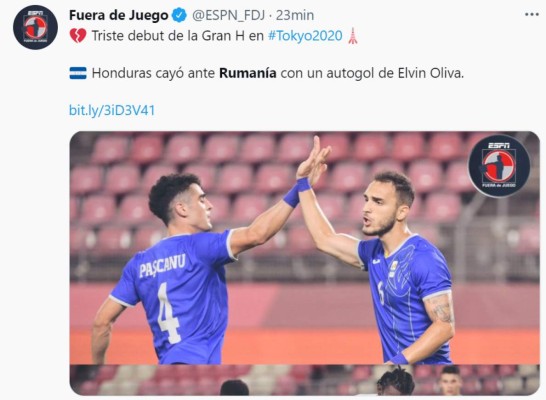The height and width of the screenshot is (400, 546).
Task: Open the #Tokyo2020 hashtag
Action: point(305,36)
